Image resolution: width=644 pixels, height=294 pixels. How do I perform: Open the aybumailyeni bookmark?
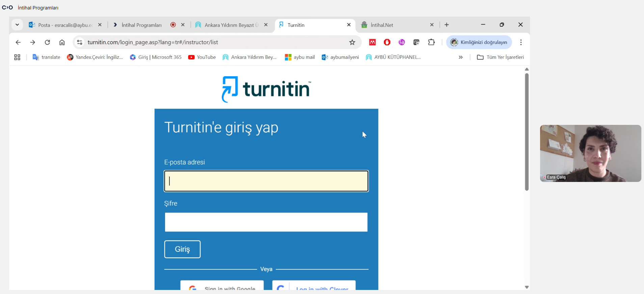[x=340, y=57]
